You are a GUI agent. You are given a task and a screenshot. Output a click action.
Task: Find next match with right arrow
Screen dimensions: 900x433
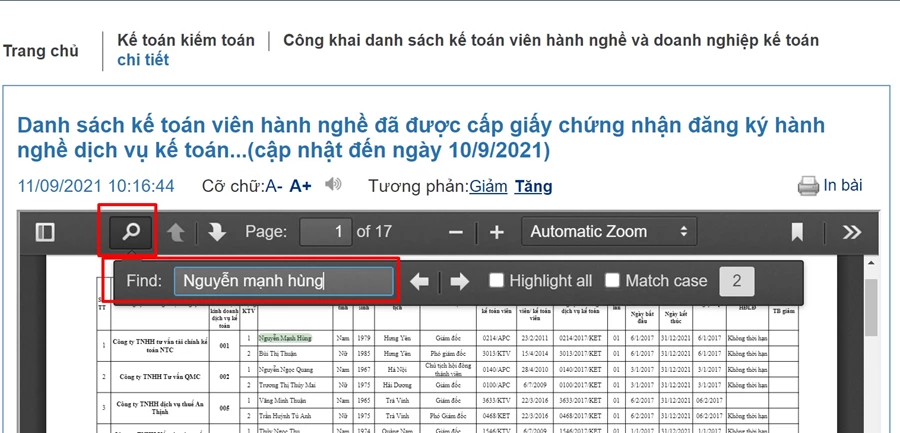coord(459,281)
